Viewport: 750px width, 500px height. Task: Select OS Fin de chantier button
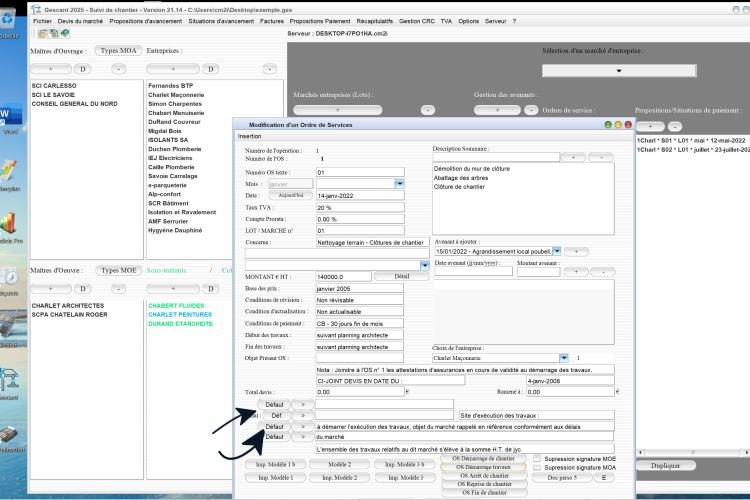point(484,492)
